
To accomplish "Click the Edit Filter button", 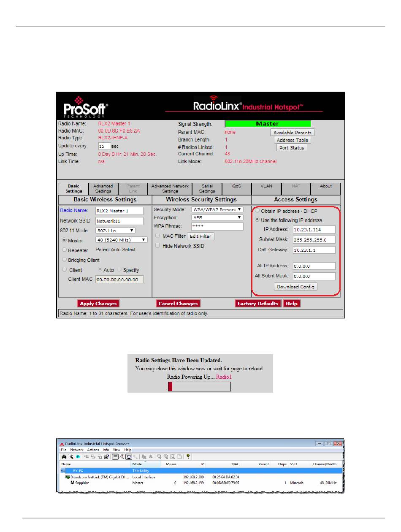I will [200, 236].
